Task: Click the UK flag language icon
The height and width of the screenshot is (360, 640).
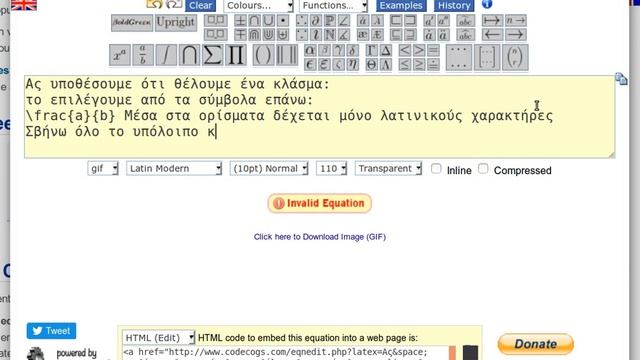Action: pos(24,4)
